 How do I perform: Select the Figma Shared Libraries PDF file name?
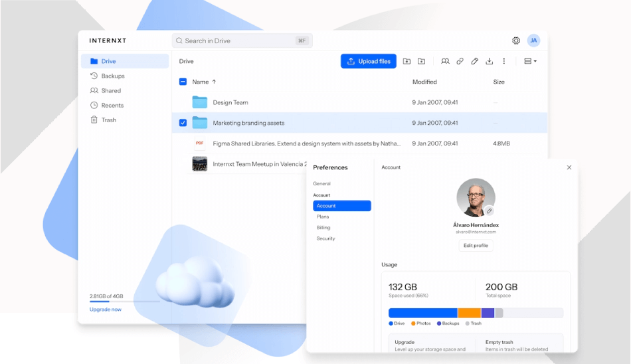click(307, 143)
